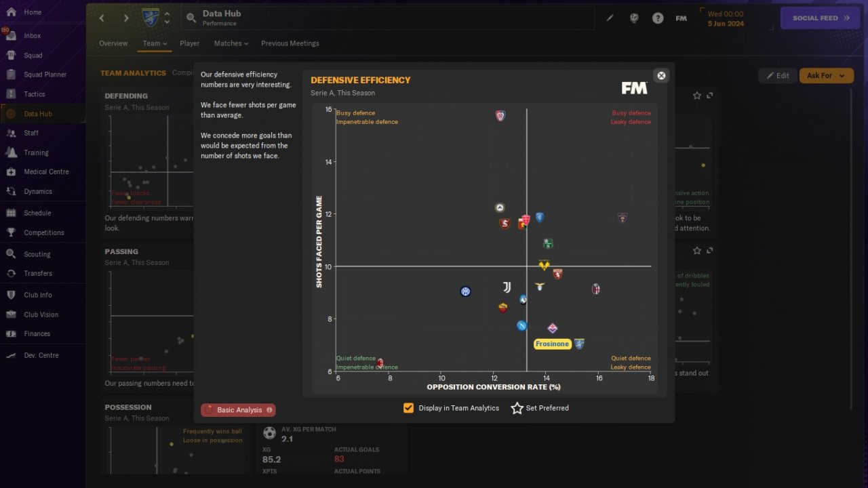
Task: Toggle the Set Preferred star
Action: [517, 408]
